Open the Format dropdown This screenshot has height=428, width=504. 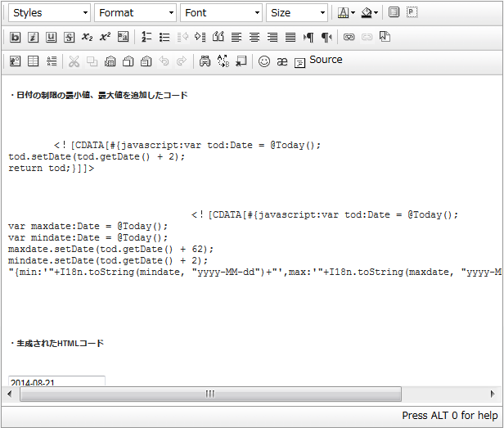coord(135,13)
